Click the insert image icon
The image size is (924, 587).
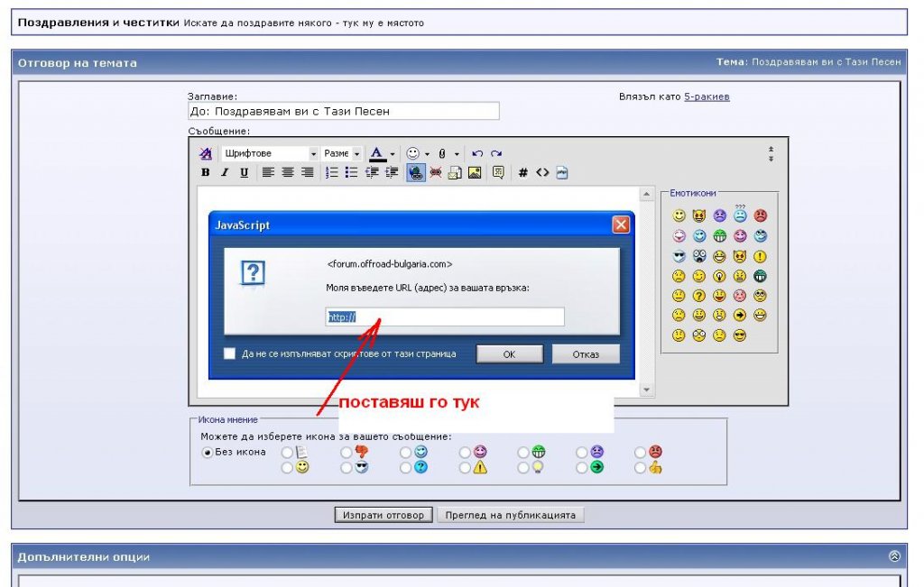pos(475,172)
